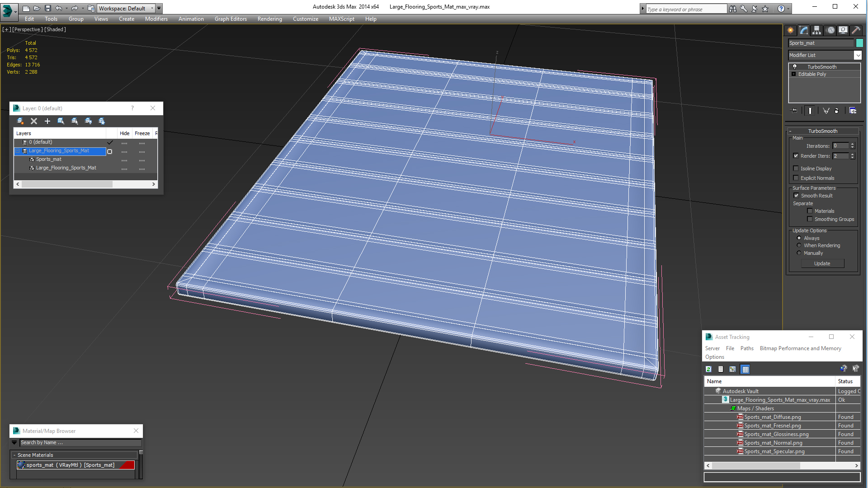The image size is (868, 488).
Task: Open the Utilities hammer tab in command panel
Action: 856,30
